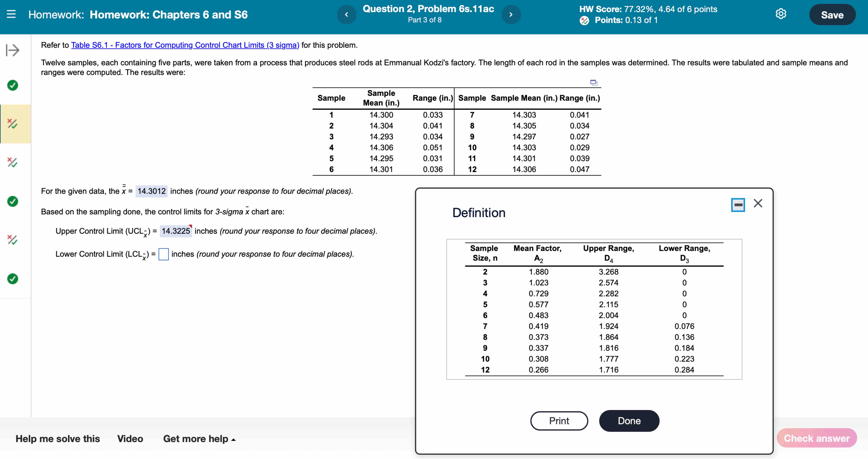868x459 pixels.
Task: Click the Done button in the Definition dialog
Action: (629, 421)
